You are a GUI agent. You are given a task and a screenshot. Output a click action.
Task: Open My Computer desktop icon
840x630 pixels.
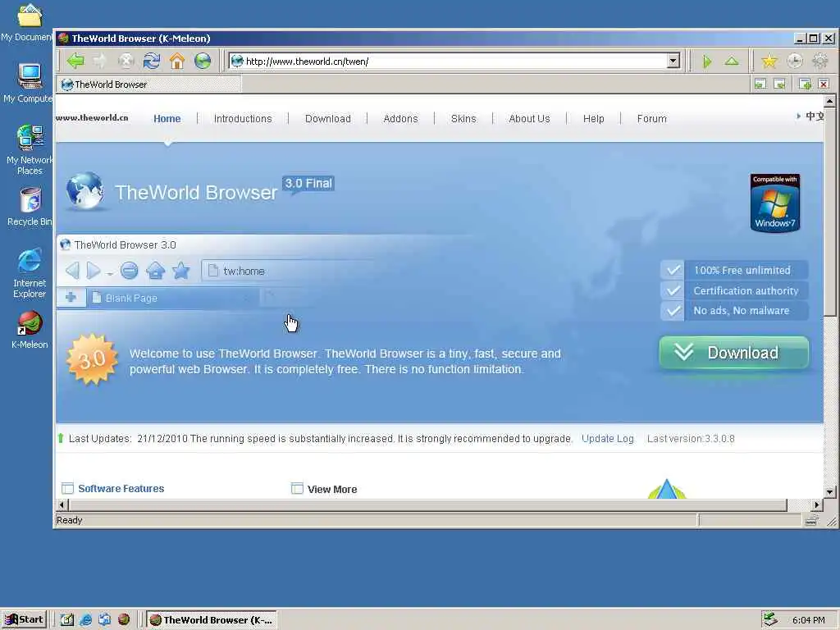29,83
